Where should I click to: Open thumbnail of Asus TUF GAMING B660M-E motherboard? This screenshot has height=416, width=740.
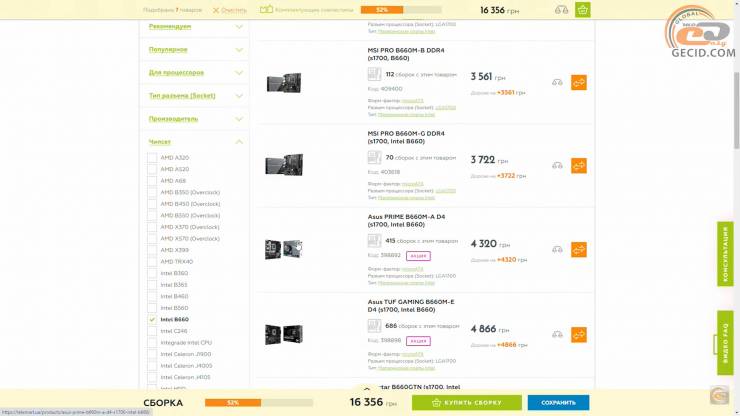(x=284, y=334)
